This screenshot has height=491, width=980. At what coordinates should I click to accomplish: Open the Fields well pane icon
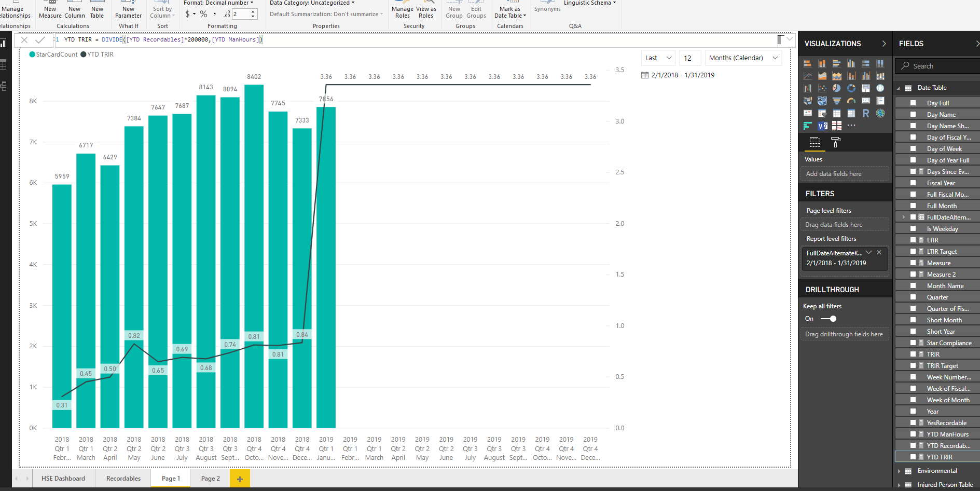point(815,142)
